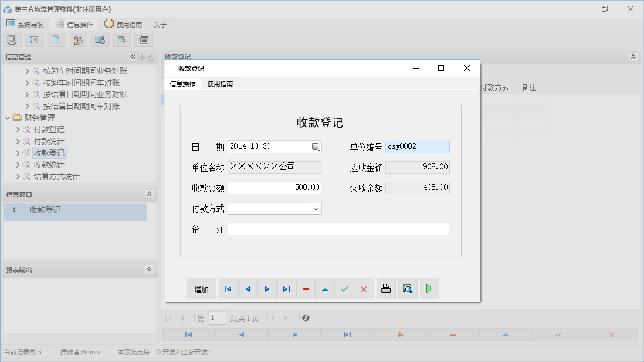Viewport: 644px width, 362px height.
Task: Switch to the 使用指南 tab in the dialog
Action: 219,83
